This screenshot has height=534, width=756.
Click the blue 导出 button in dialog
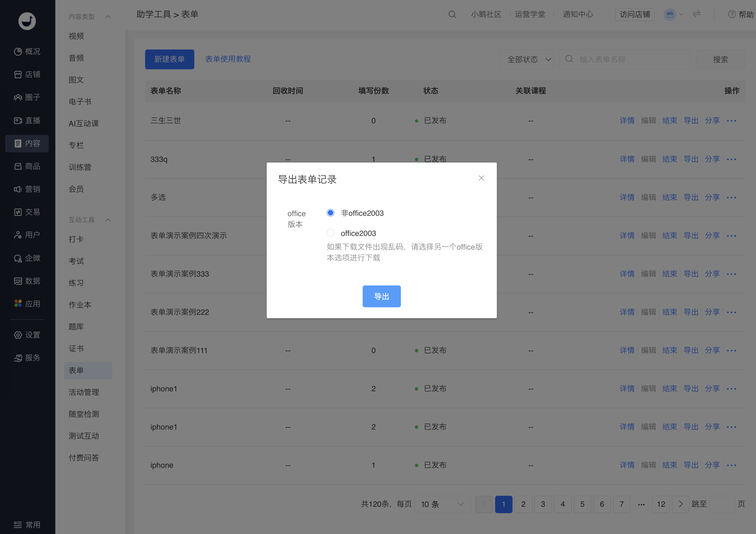(381, 296)
